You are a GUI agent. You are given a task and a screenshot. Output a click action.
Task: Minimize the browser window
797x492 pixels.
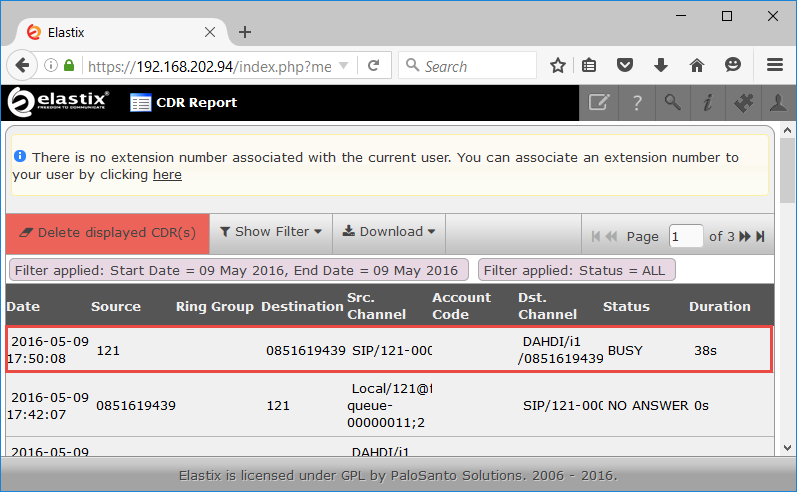coord(681,16)
